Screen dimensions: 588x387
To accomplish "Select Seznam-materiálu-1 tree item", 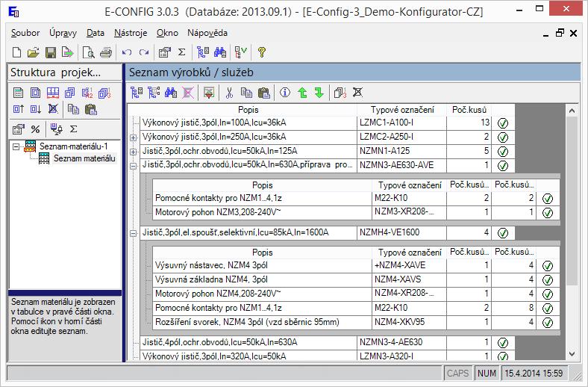I will (73, 146).
